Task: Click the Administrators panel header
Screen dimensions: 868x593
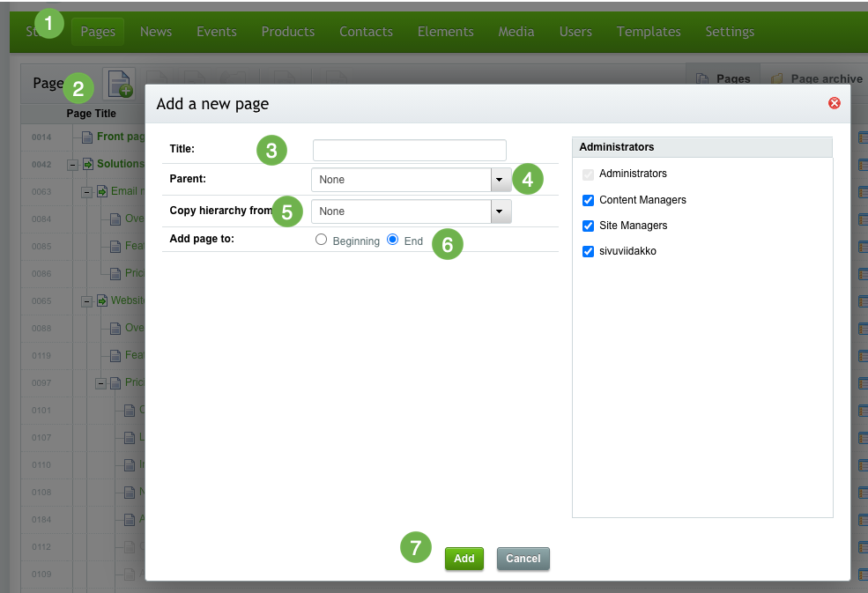Action: click(702, 147)
